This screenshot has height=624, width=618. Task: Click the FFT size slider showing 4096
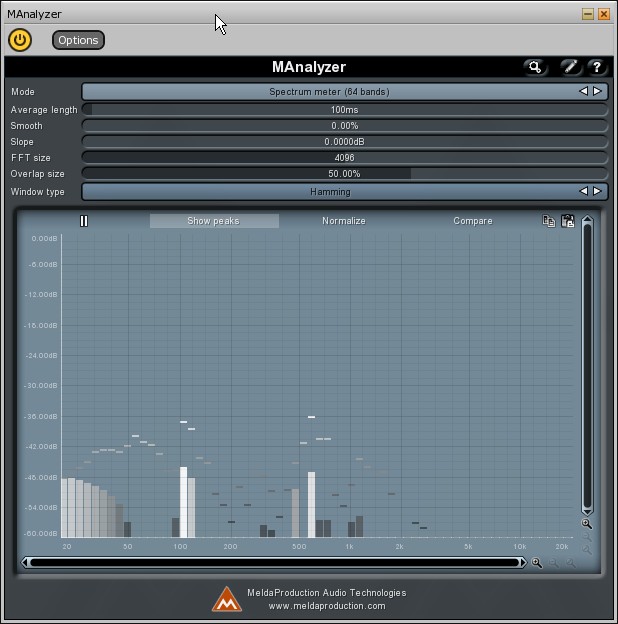(x=345, y=158)
